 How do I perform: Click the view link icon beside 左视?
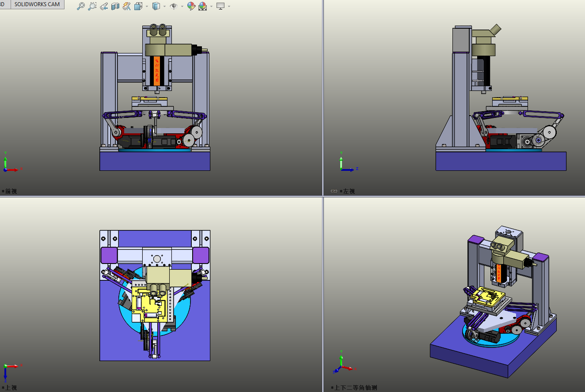tap(334, 191)
